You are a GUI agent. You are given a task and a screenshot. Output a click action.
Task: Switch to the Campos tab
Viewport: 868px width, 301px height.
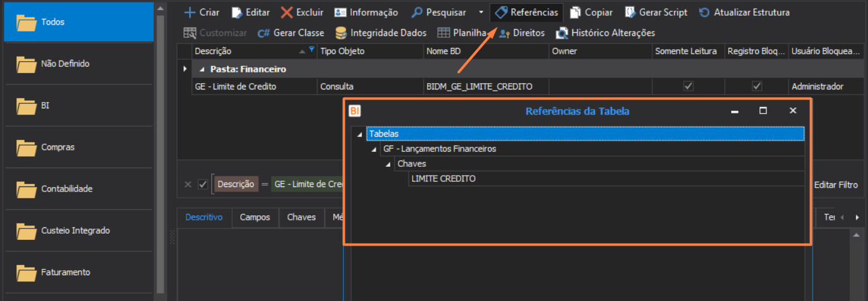pyautogui.click(x=255, y=217)
